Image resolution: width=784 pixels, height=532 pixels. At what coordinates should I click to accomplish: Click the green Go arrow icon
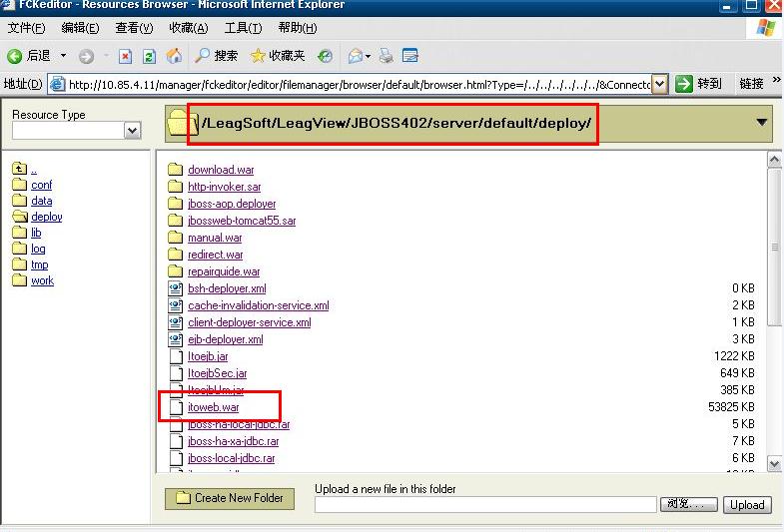click(683, 84)
